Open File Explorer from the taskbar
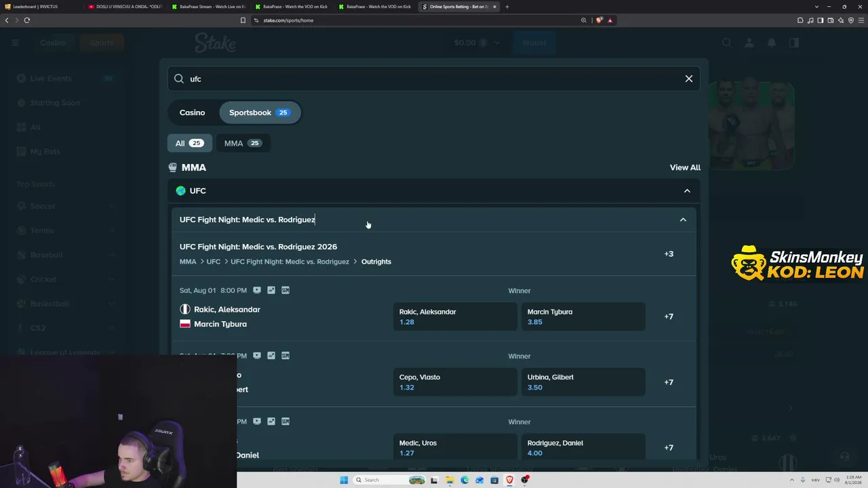The image size is (868, 488). (x=450, y=480)
